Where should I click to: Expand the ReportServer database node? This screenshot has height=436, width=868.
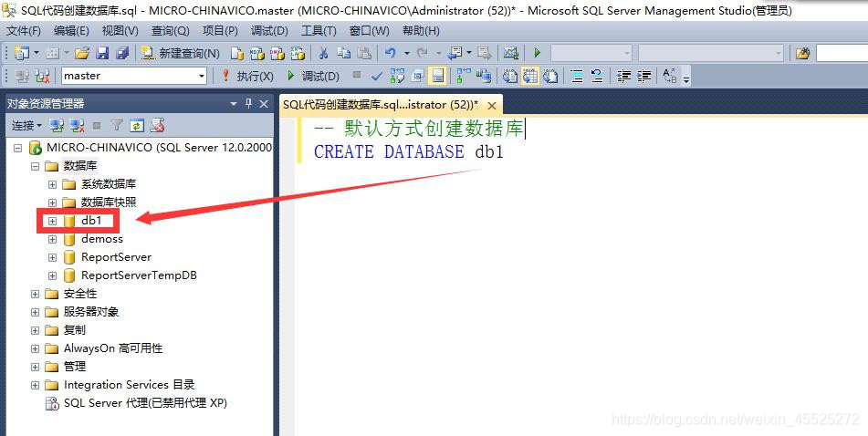(53, 257)
